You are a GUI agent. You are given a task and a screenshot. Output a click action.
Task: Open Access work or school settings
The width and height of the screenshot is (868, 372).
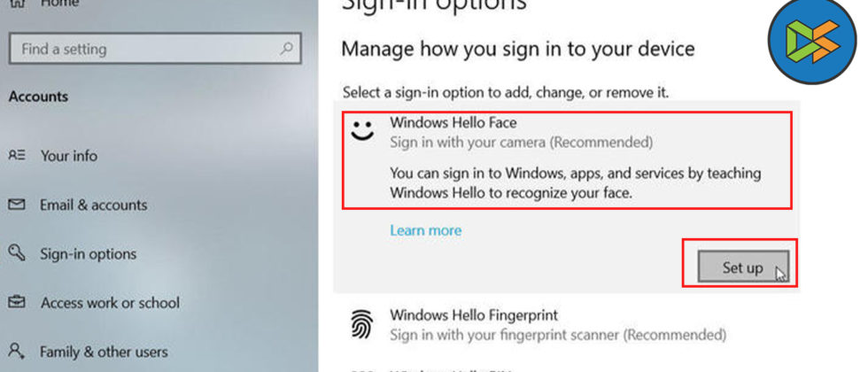click(110, 303)
